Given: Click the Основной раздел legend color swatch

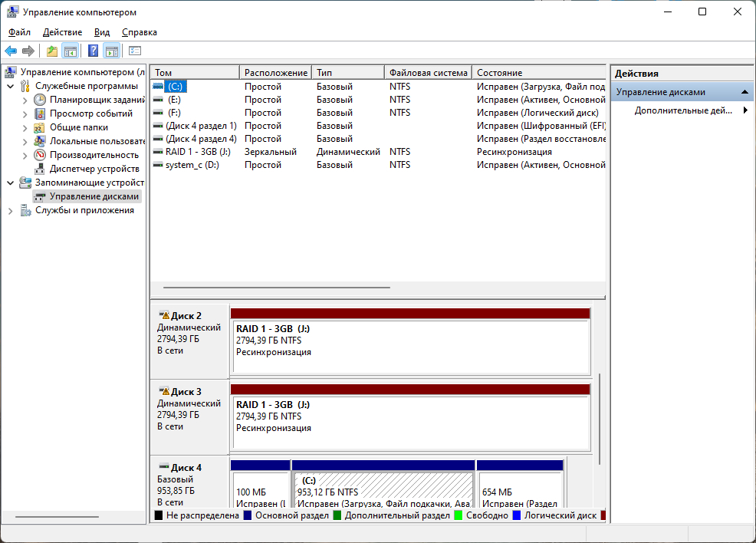Looking at the screenshot, I should point(248,515).
